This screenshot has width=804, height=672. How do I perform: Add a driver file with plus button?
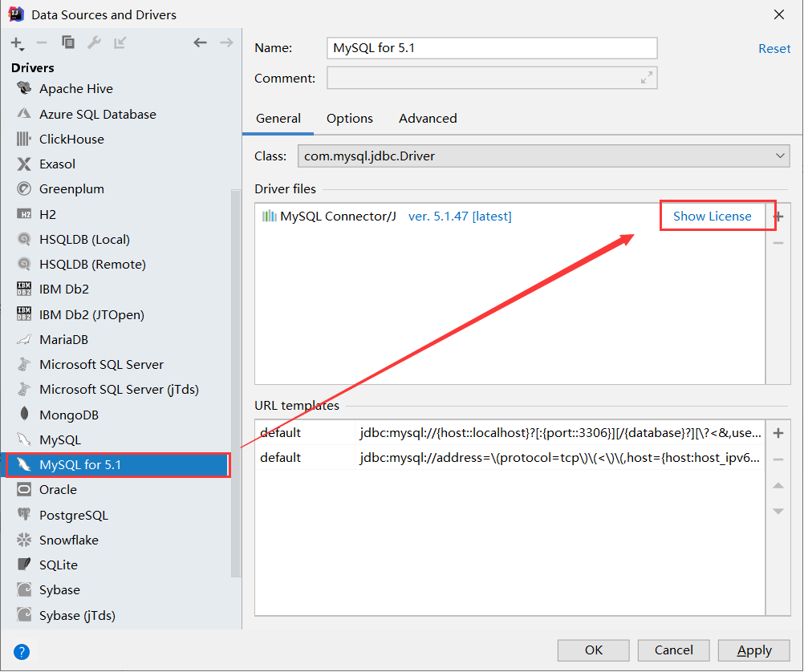[x=779, y=217]
